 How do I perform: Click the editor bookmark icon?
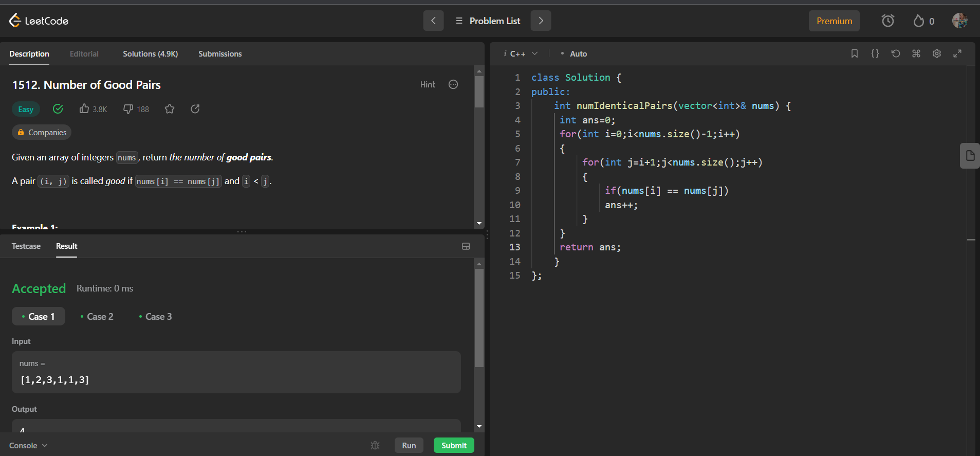tap(855, 53)
